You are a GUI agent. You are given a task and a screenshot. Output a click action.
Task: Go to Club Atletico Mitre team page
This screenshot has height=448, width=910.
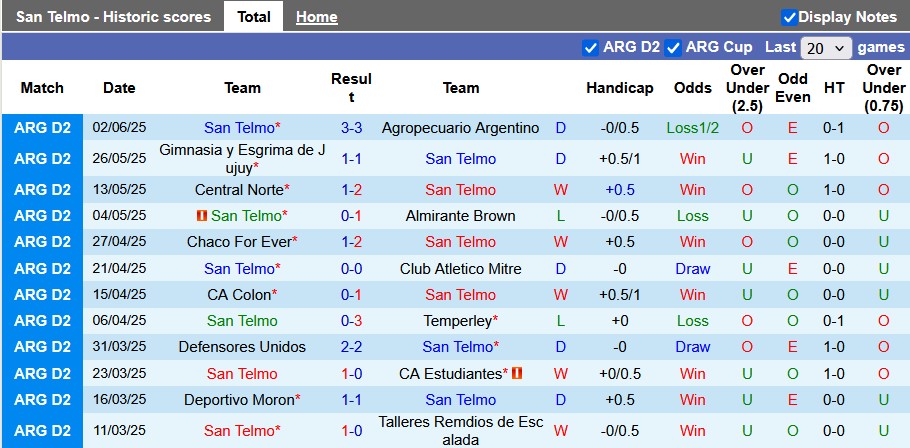tap(460, 269)
